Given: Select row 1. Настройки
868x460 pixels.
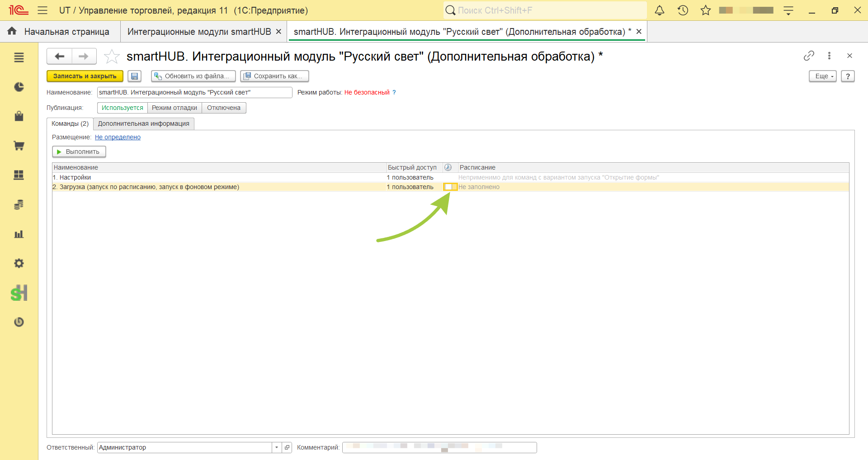Looking at the screenshot, I should pos(450,177).
